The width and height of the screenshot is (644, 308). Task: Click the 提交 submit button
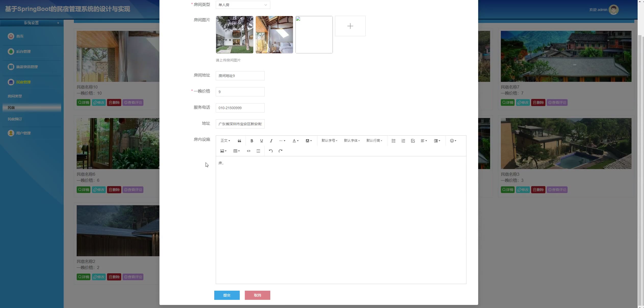[227, 295]
